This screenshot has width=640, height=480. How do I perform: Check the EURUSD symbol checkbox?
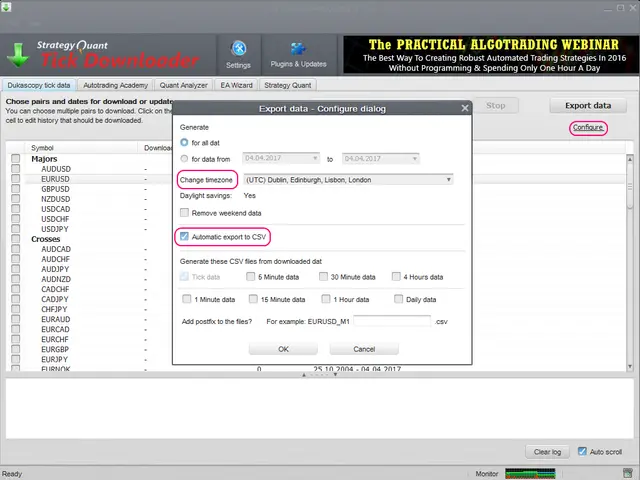(16, 178)
